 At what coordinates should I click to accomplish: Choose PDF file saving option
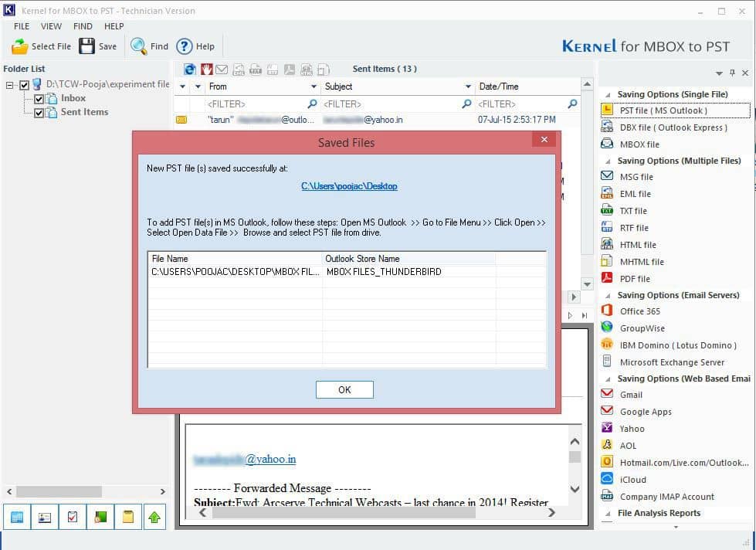[635, 279]
